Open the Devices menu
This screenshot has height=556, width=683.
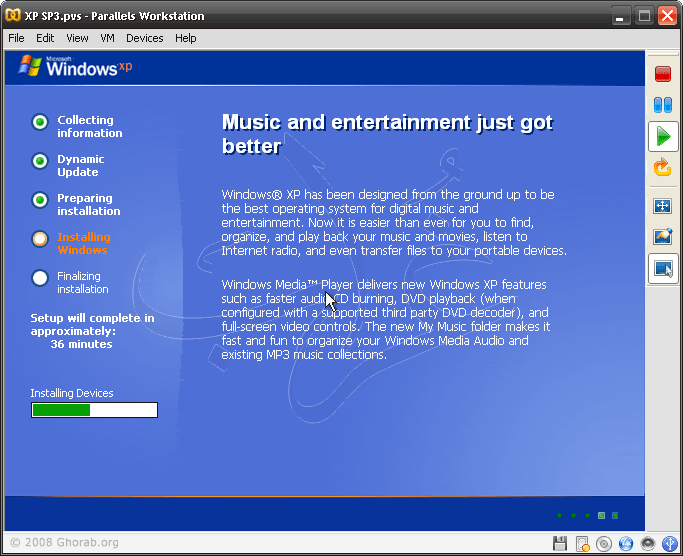[145, 38]
